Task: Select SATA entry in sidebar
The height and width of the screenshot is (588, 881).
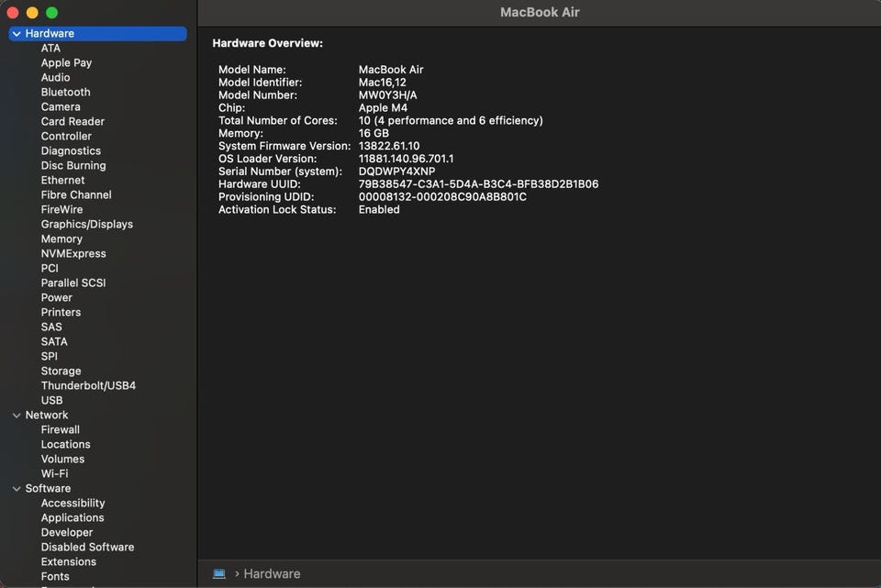Action: pos(54,341)
